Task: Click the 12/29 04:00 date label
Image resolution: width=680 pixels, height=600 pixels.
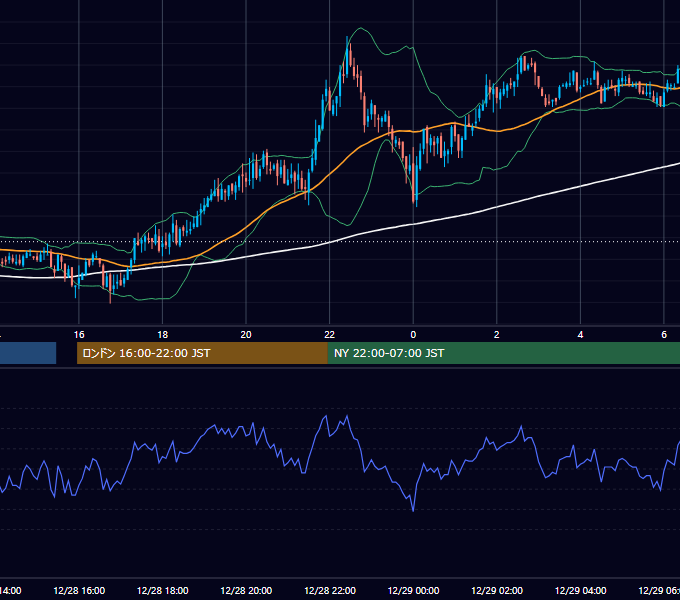Action: pyautogui.click(x=581, y=590)
